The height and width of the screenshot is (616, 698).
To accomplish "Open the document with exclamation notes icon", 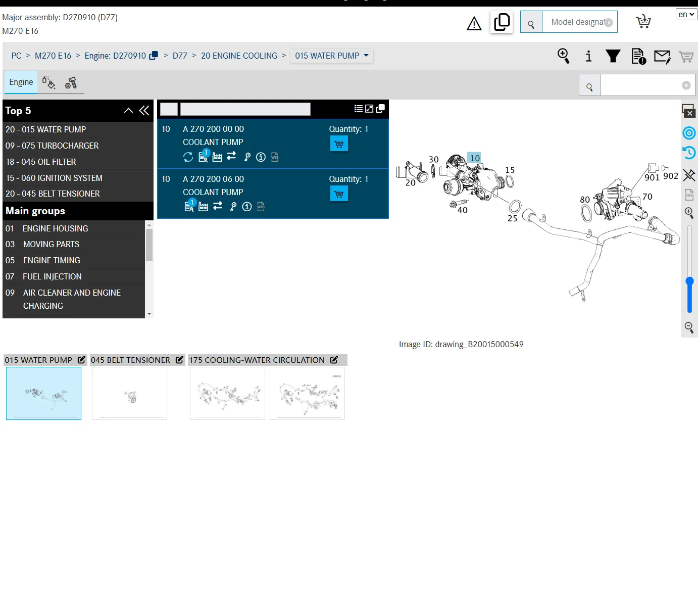I will 638,56.
